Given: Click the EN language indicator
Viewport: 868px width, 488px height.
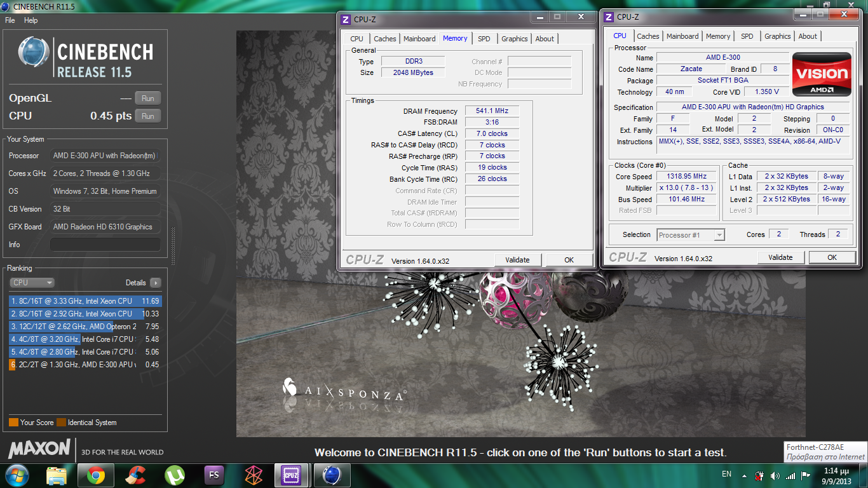Looking at the screenshot, I should (726, 474).
